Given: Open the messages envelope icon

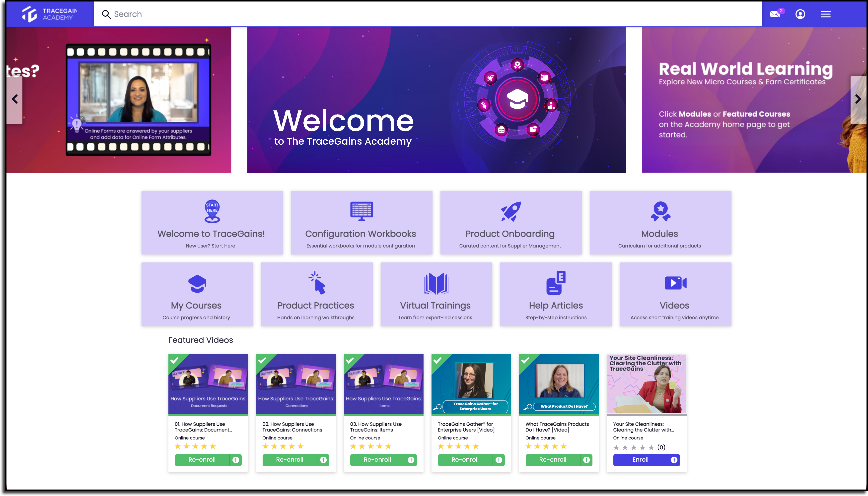Looking at the screenshot, I should click(x=775, y=14).
